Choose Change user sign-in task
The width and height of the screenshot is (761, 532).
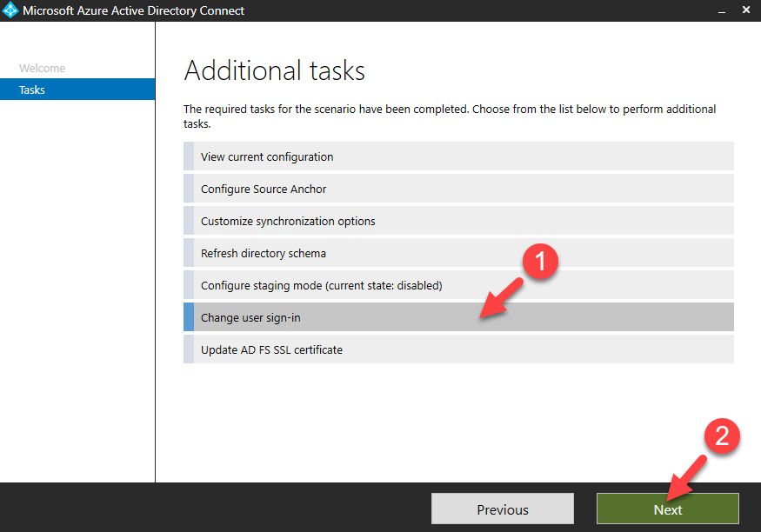point(458,317)
